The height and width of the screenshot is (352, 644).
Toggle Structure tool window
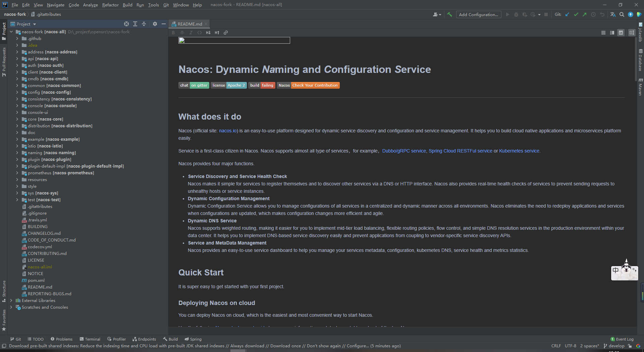(x=4, y=291)
